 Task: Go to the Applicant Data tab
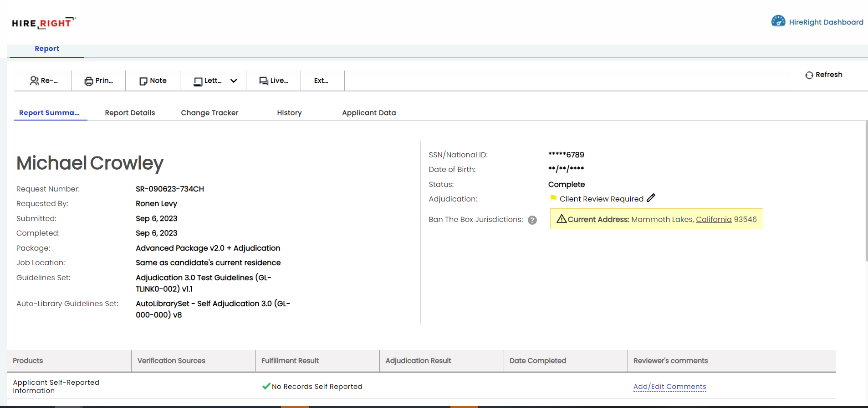tap(369, 113)
